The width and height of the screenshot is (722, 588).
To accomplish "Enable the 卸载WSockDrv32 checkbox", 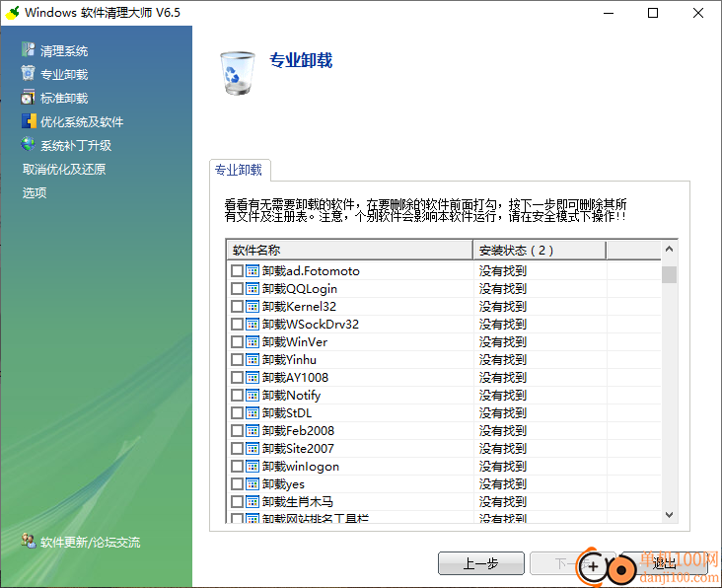I will 237,325.
